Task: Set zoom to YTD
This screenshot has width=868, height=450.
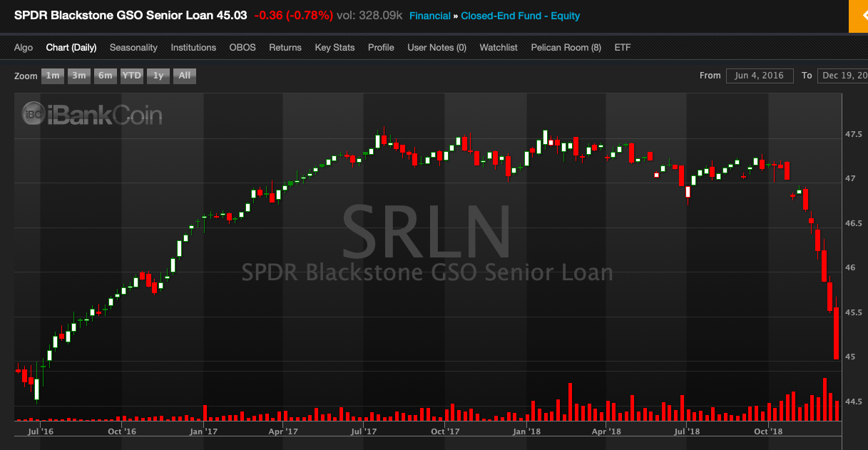Action: click(x=132, y=76)
